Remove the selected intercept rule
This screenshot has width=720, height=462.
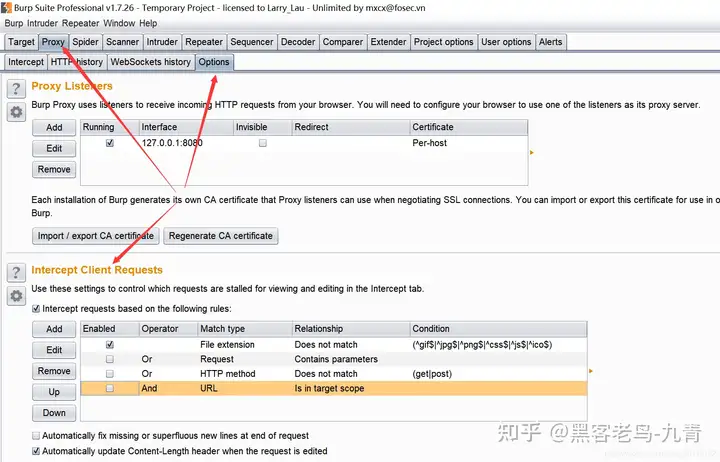point(54,371)
